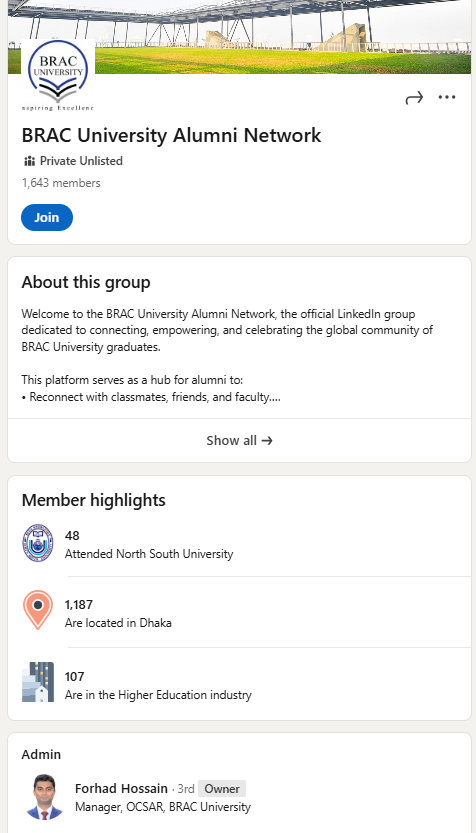Click the "1,643 members" count

tap(61, 183)
